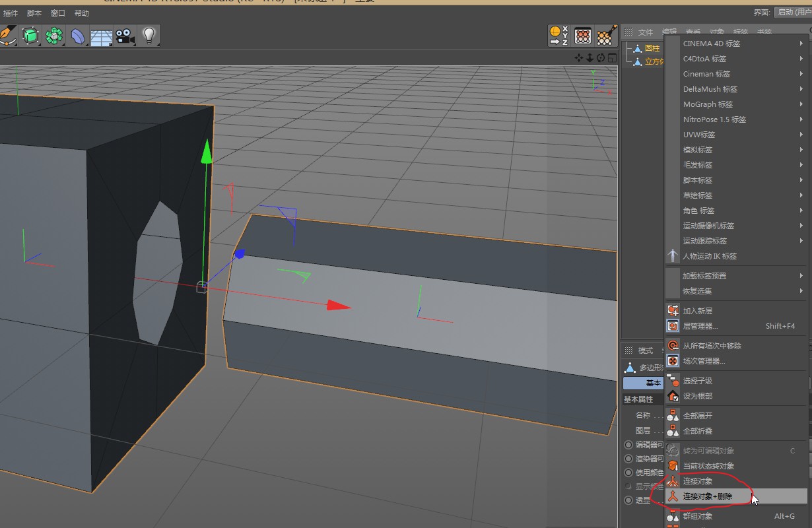Viewport: 812px width, 528px height.
Task: Toggle the 渲染器可见 radio button
Action: pyautogui.click(x=628, y=459)
